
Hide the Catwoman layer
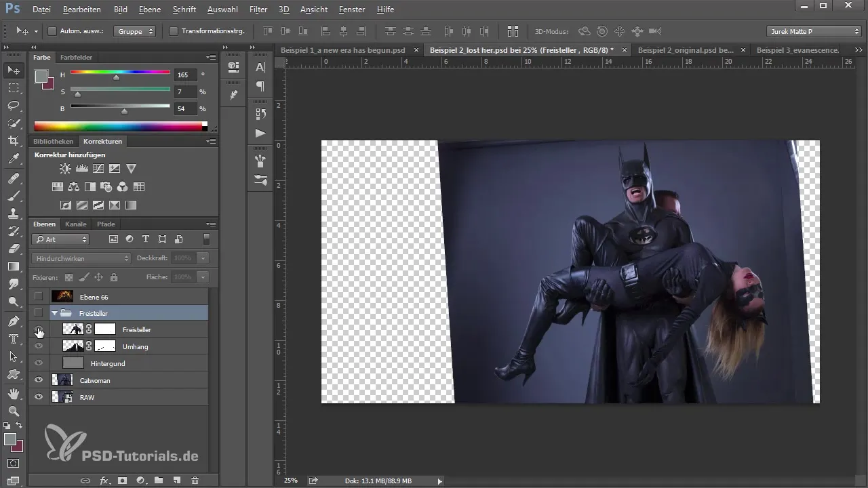tap(39, 380)
